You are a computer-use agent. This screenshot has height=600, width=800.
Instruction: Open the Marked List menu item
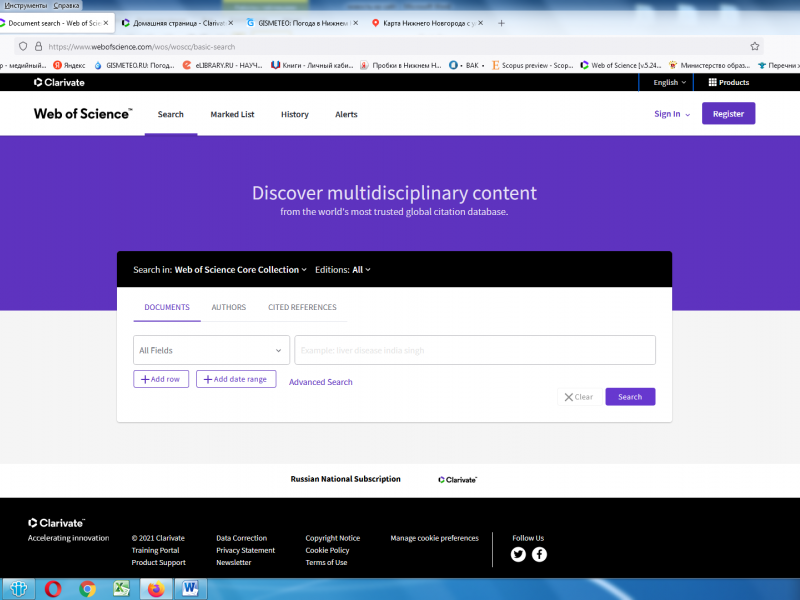pyautogui.click(x=232, y=114)
